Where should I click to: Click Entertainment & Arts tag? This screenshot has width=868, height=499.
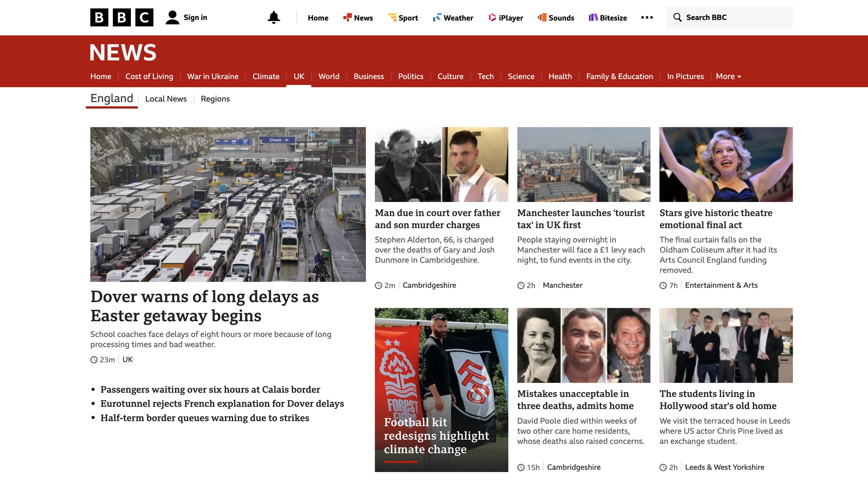pyautogui.click(x=721, y=285)
